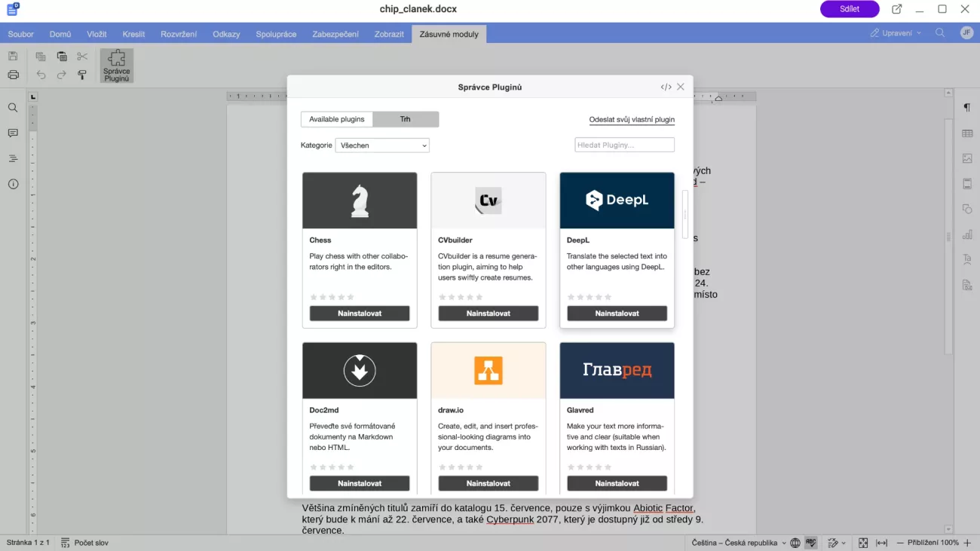Click the Správce Pluginů toolbar icon
This screenshot has width=980, height=551.
(116, 66)
